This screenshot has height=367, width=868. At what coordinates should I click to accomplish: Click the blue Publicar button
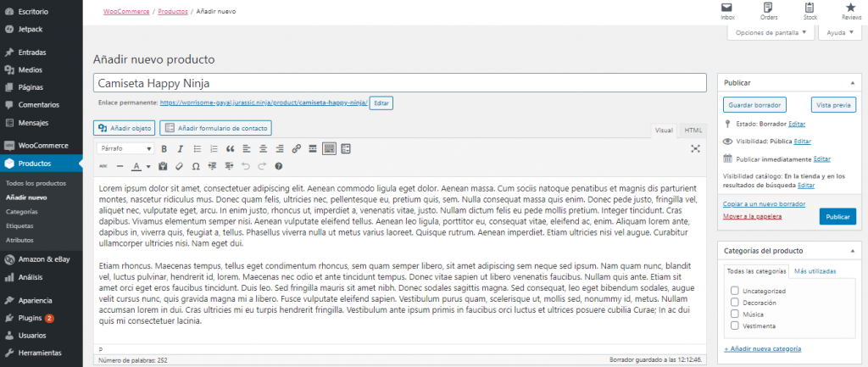point(837,216)
